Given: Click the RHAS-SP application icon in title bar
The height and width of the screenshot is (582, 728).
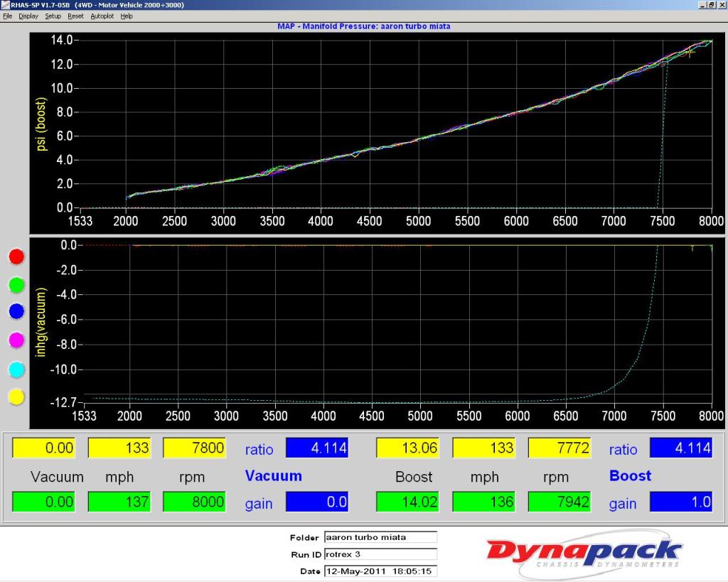Looking at the screenshot, I should tap(5, 5).
